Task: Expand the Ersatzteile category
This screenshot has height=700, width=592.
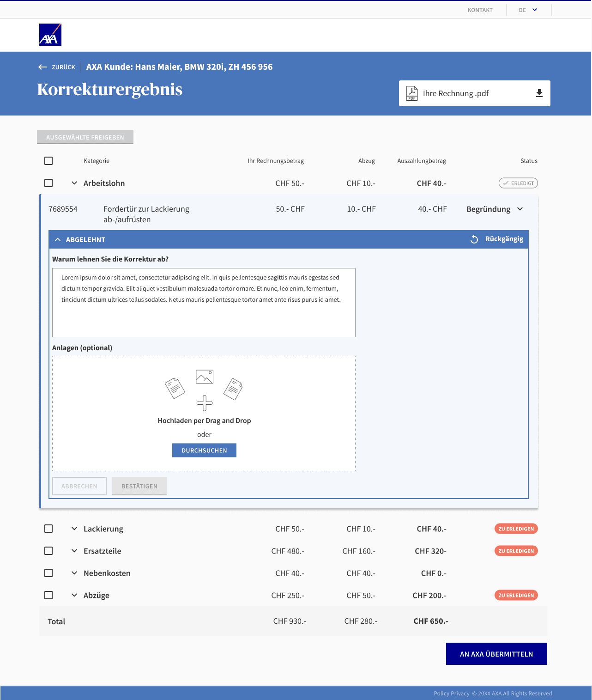Action: (74, 551)
